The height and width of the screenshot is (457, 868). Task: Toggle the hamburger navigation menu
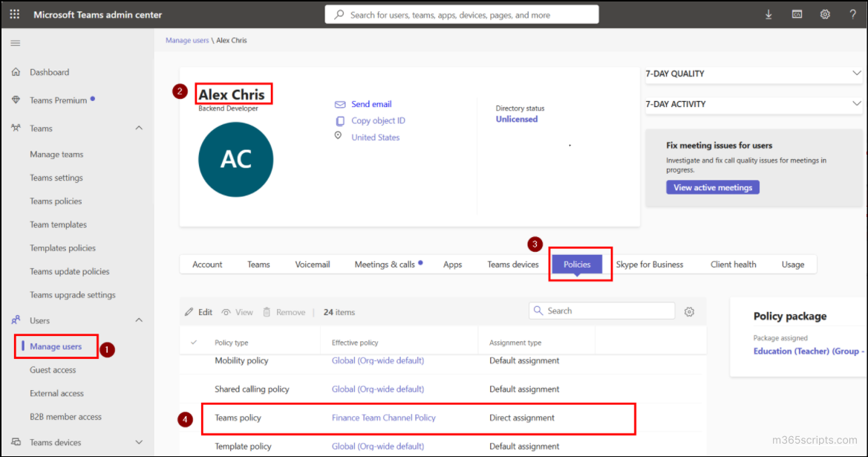pos(16,43)
